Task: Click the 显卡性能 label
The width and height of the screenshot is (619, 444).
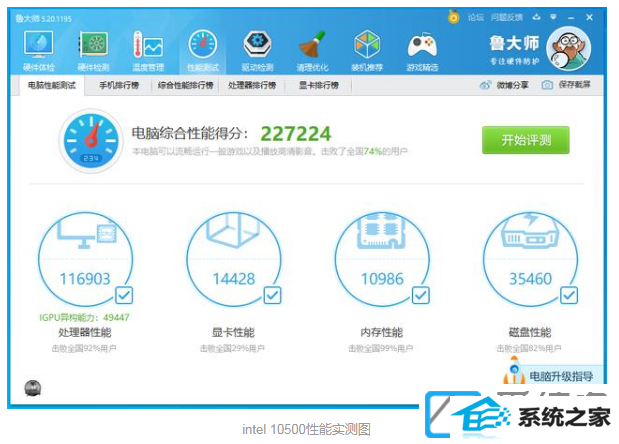Action: tap(233, 332)
